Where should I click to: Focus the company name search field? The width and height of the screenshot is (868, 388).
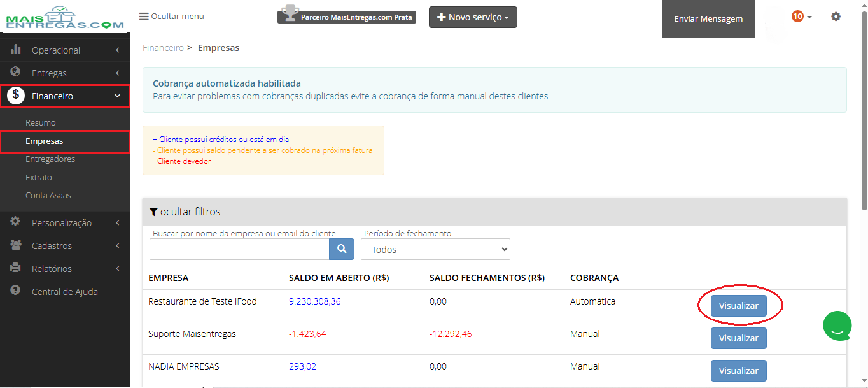click(x=239, y=249)
